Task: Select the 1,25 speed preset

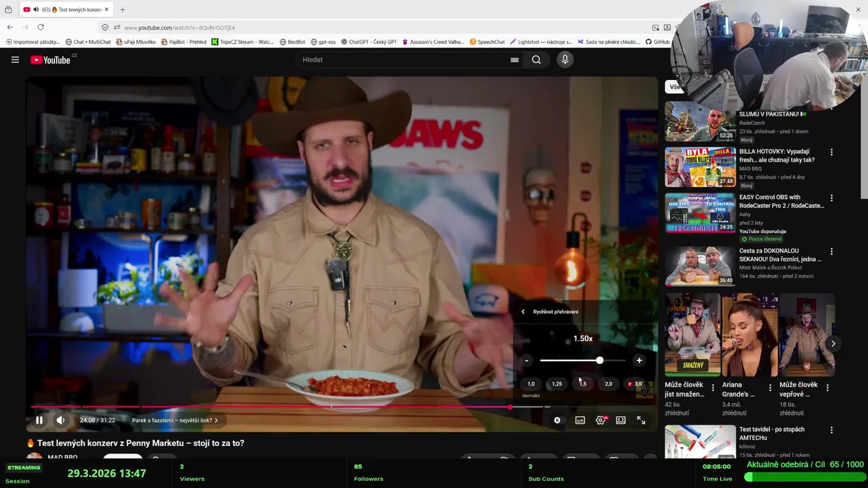Action: 557,384
